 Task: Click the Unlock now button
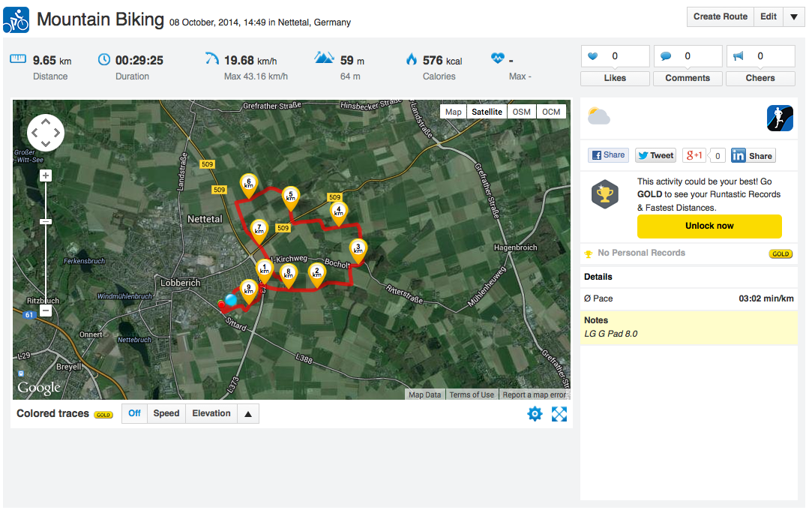pyautogui.click(x=709, y=226)
